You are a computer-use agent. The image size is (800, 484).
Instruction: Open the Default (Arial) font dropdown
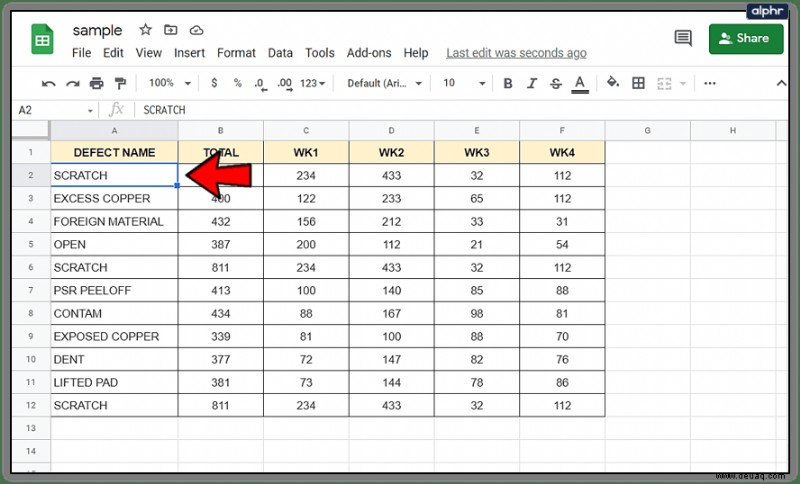(x=385, y=83)
